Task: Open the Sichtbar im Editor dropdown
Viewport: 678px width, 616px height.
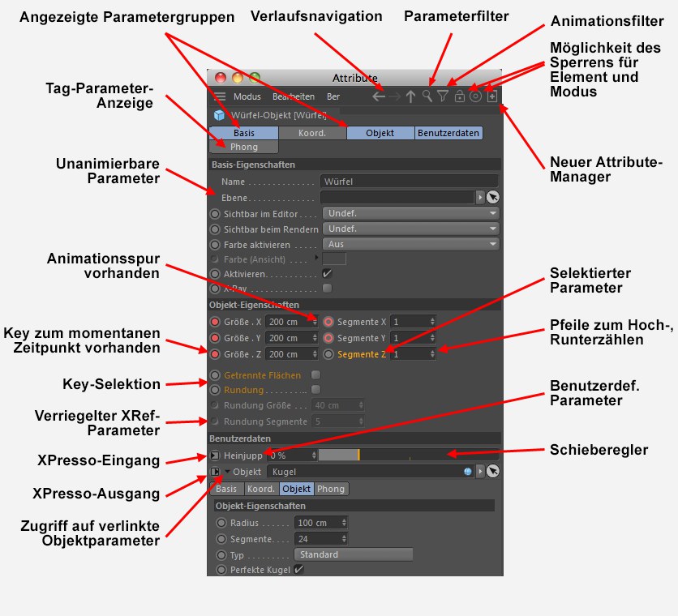Action: coord(411,213)
